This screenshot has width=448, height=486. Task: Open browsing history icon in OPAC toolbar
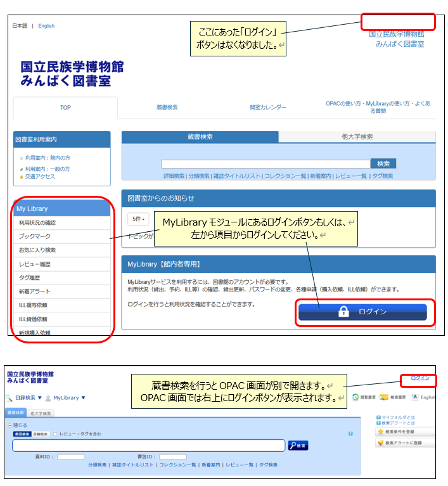(356, 397)
